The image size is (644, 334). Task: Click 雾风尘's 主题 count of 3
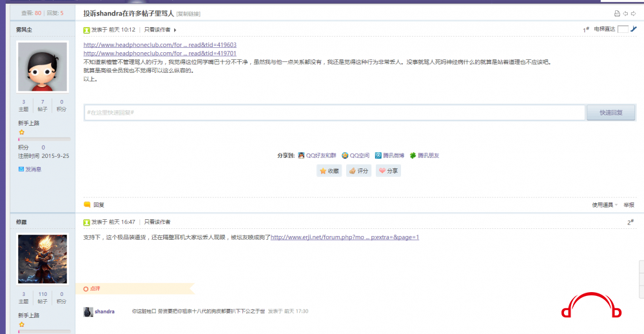click(x=23, y=102)
